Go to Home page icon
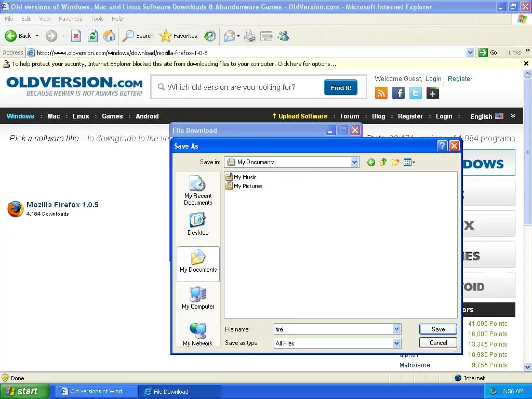The width and height of the screenshot is (532, 399). coord(109,36)
